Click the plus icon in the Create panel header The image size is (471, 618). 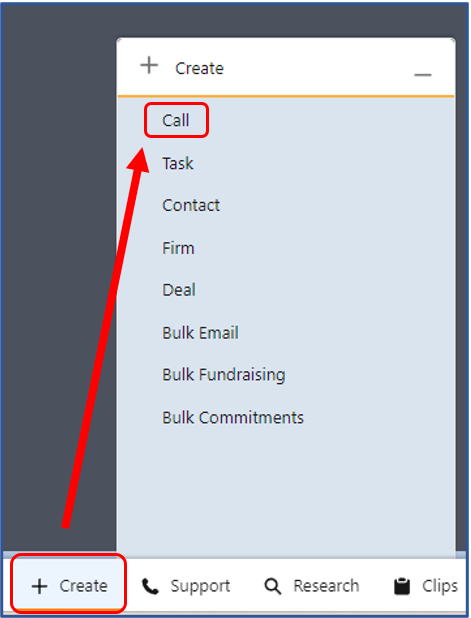149,65
